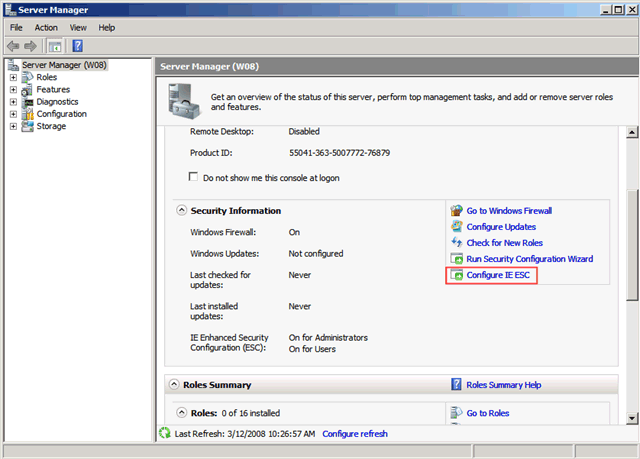Minimize the Server Manager window
The height and width of the screenshot is (459, 640).
tap(606, 9)
